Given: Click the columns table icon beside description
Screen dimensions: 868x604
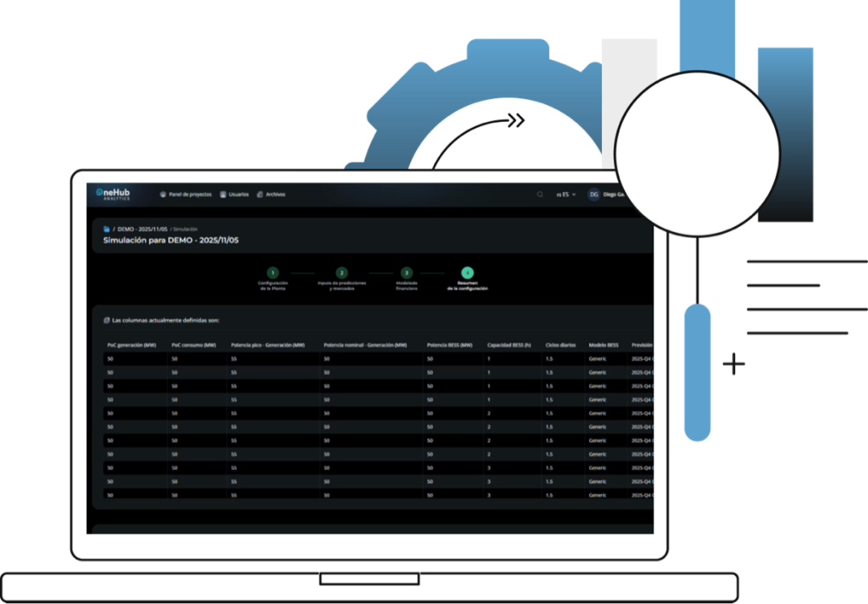Looking at the screenshot, I should tap(106, 320).
